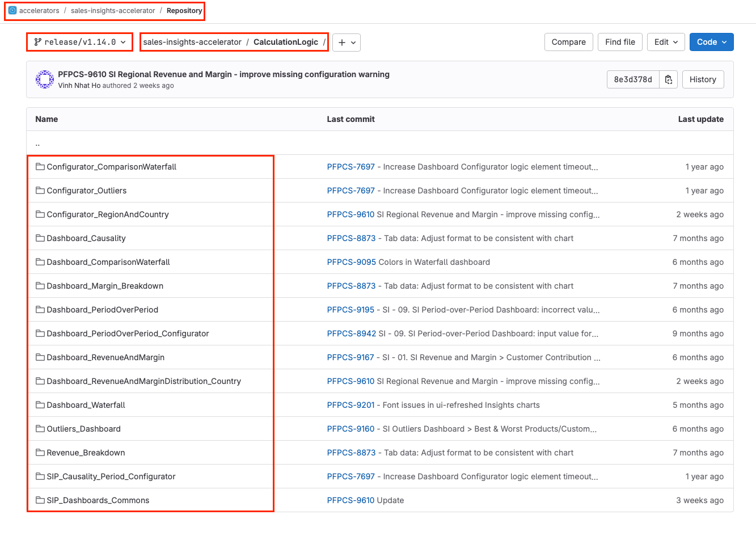Click Vinh Nhat Ho's commit author avatar
756x540 pixels.
click(x=45, y=79)
